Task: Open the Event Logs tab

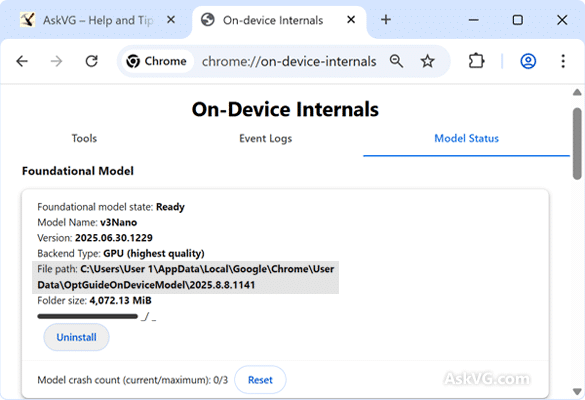Action: click(x=266, y=138)
